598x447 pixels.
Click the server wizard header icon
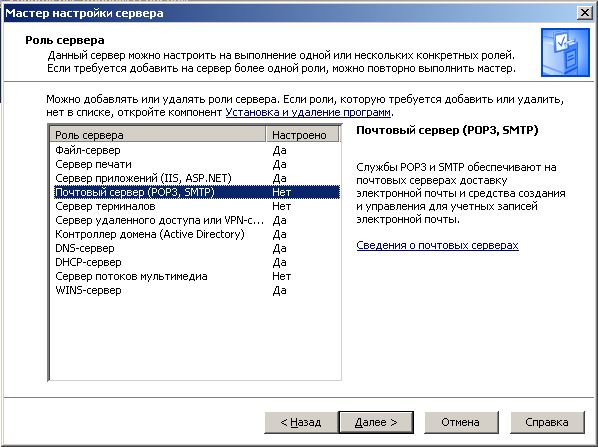(x=565, y=52)
